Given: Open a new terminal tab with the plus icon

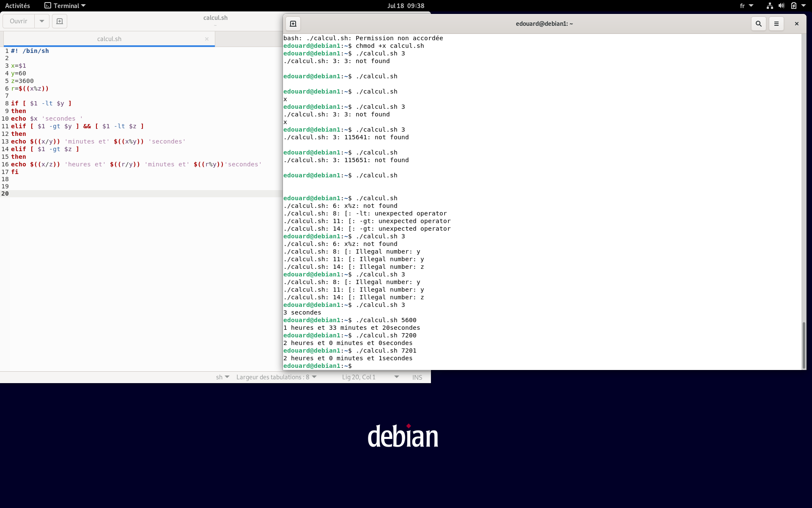Looking at the screenshot, I should (293, 24).
